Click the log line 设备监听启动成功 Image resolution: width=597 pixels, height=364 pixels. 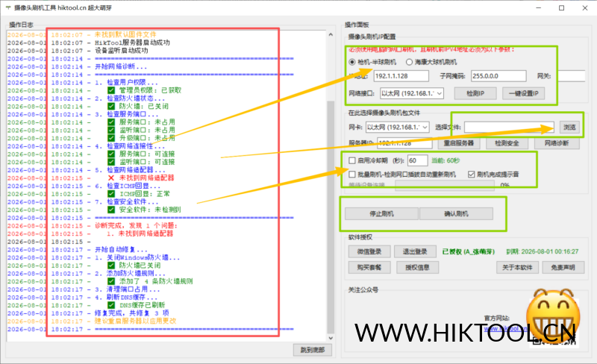tap(122, 51)
